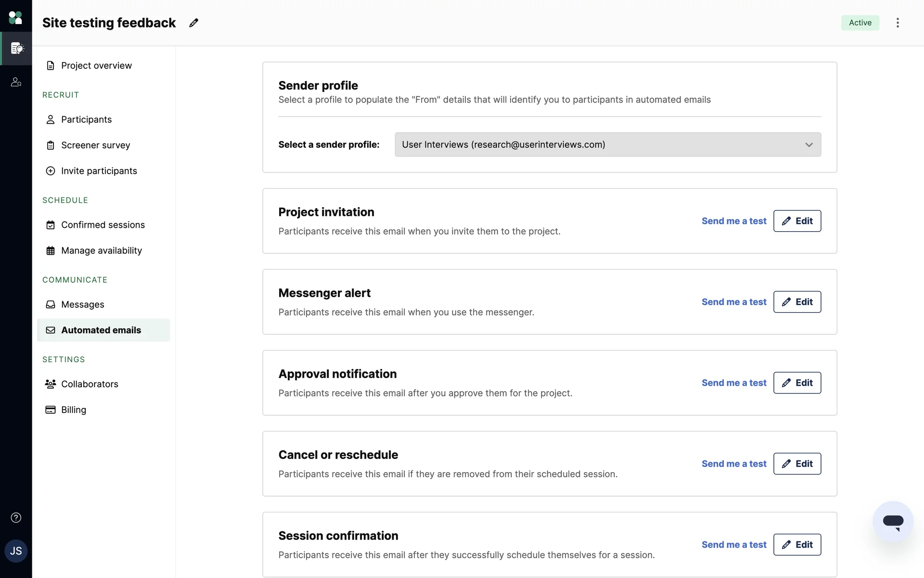Open the three-dot project options menu
The image size is (924, 578).
898,23
